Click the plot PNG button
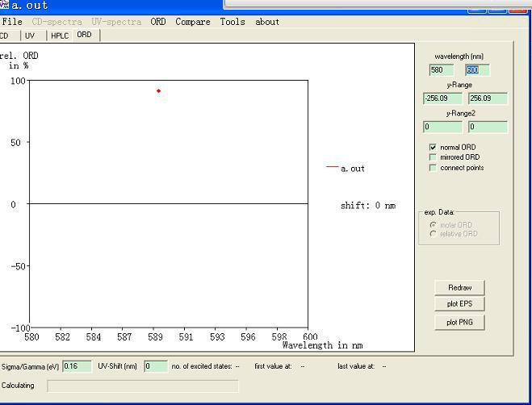 pos(459,323)
